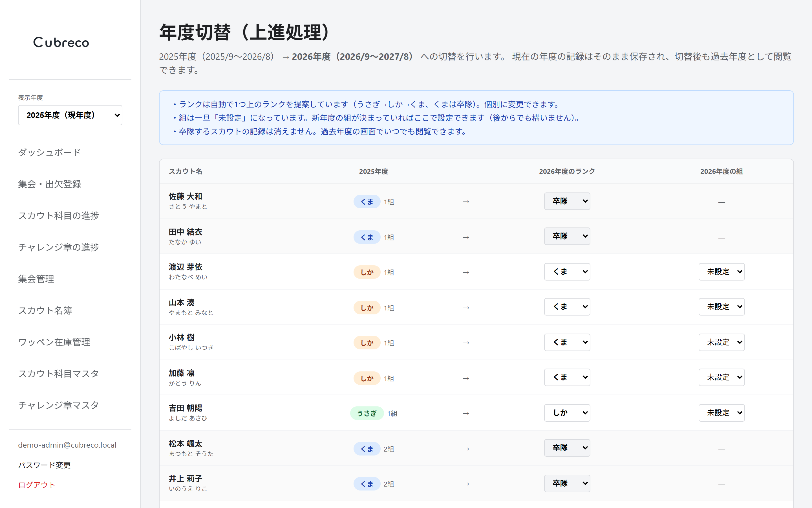Open スカウト名簿 page
This screenshot has height=508, width=812.
coord(45,310)
